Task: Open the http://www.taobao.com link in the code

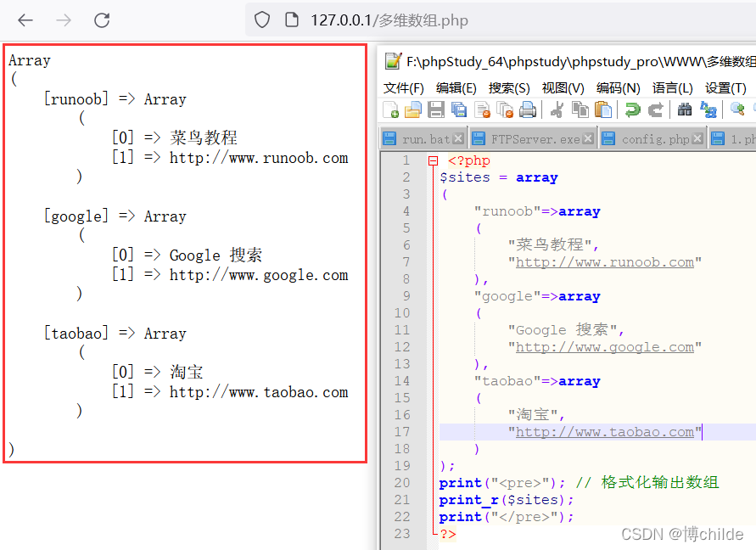Action: [605, 432]
